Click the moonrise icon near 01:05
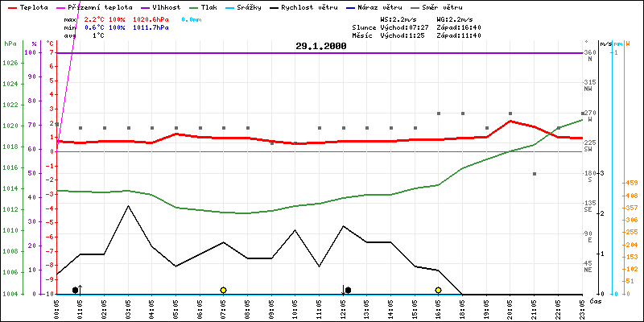Viewport: 644px width, 322px height. tap(76, 289)
